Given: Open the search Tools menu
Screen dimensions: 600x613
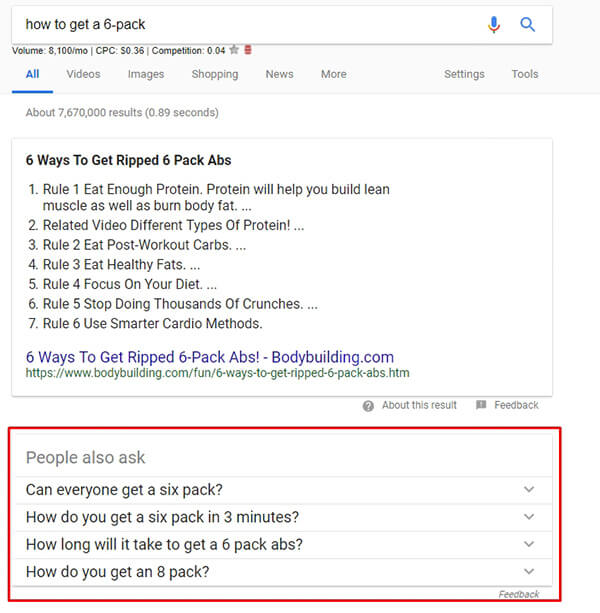Looking at the screenshot, I should tap(525, 74).
